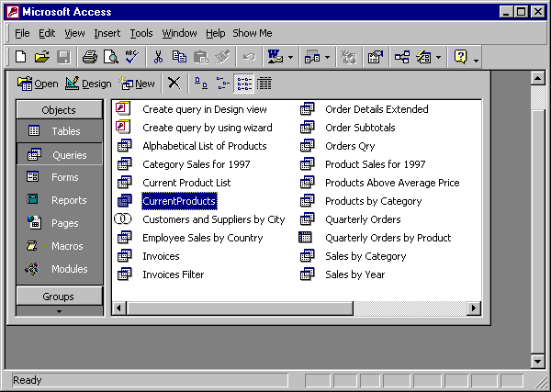Viewport: 551px width, 392px height.
Task: Open the Show Me menu
Action: [x=253, y=33]
